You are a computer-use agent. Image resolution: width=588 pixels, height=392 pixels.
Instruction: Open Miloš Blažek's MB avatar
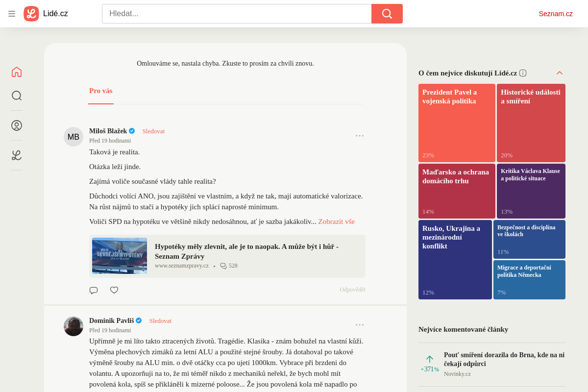click(73, 137)
